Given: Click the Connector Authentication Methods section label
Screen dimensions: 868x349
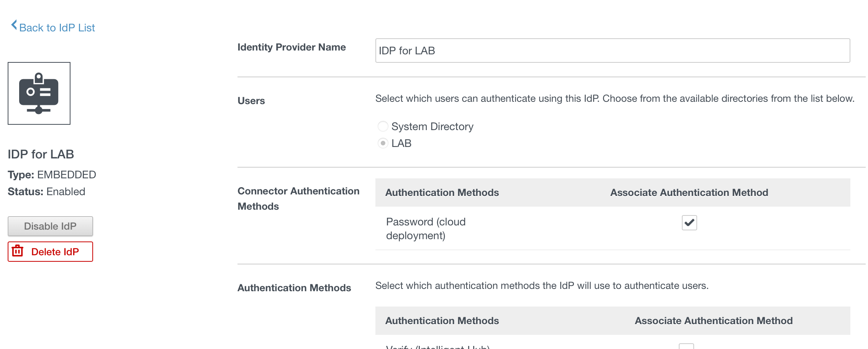Looking at the screenshot, I should pyautogui.click(x=298, y=199).
